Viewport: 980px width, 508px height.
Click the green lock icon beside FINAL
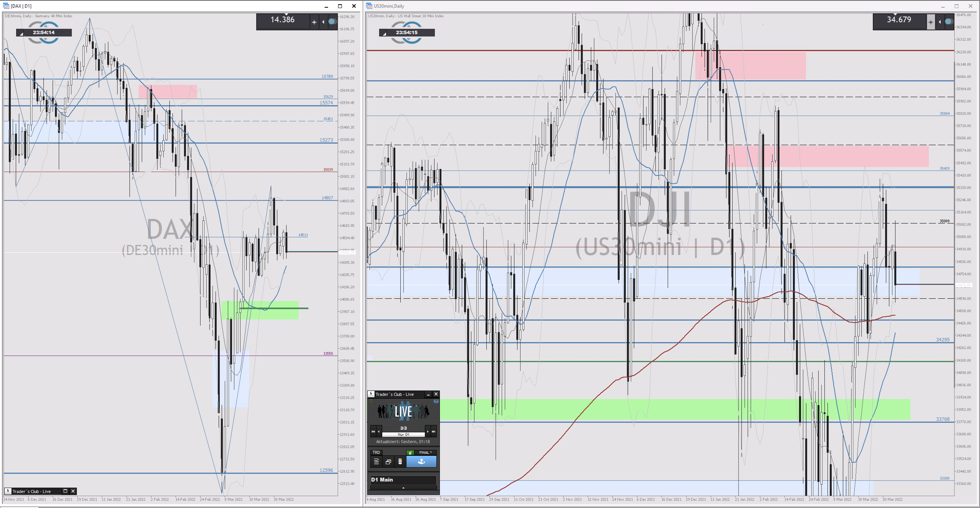click(x=410, y=453)
